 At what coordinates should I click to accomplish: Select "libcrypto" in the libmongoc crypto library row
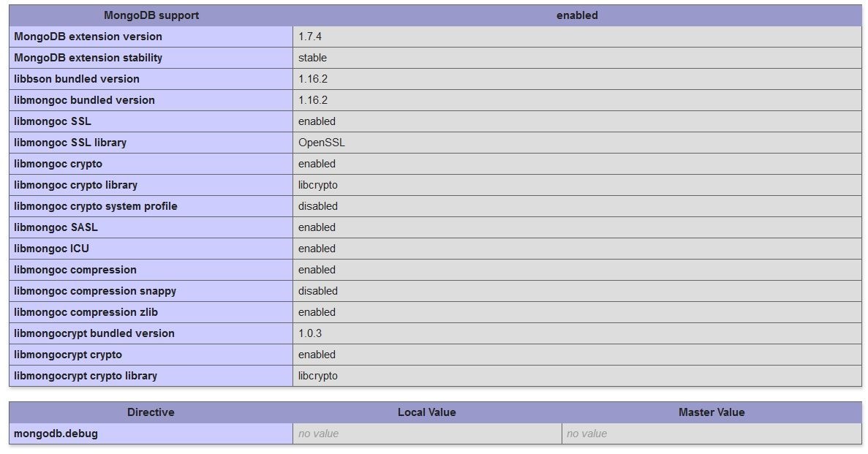[x=318, y=185]
